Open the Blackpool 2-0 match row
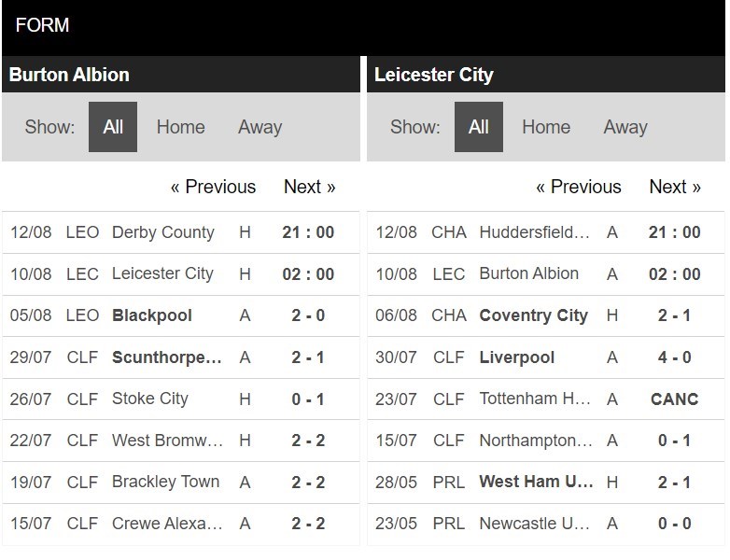 [x=181, y=315]
